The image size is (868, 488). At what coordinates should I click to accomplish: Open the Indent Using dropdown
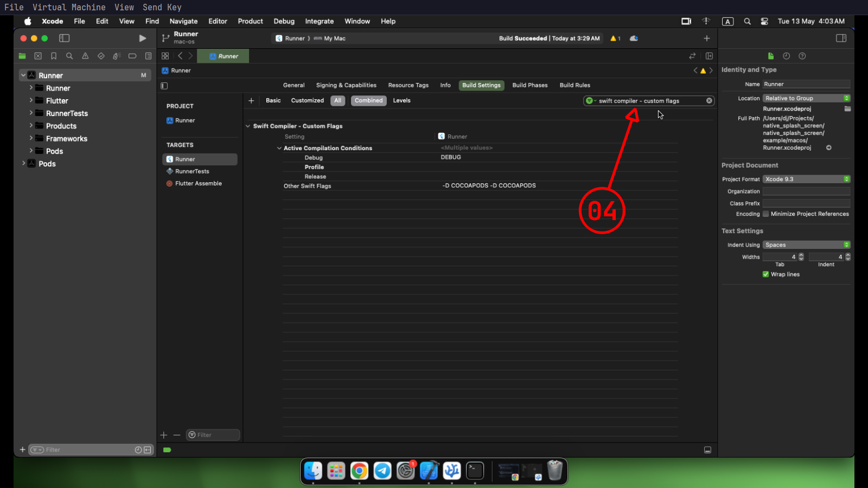click(806, 245)
